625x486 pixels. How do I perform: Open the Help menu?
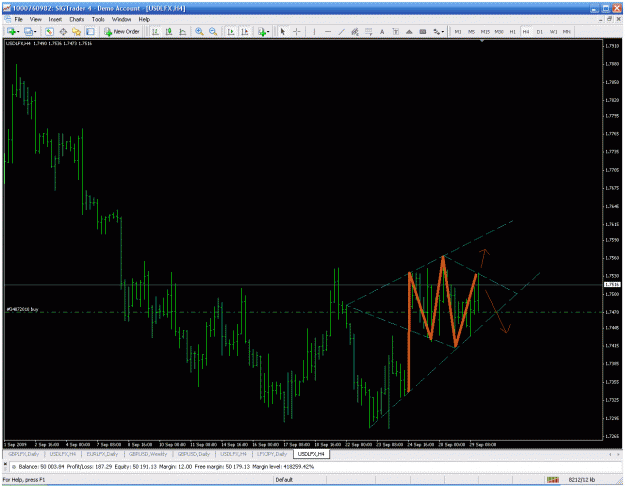pos(144,19)
